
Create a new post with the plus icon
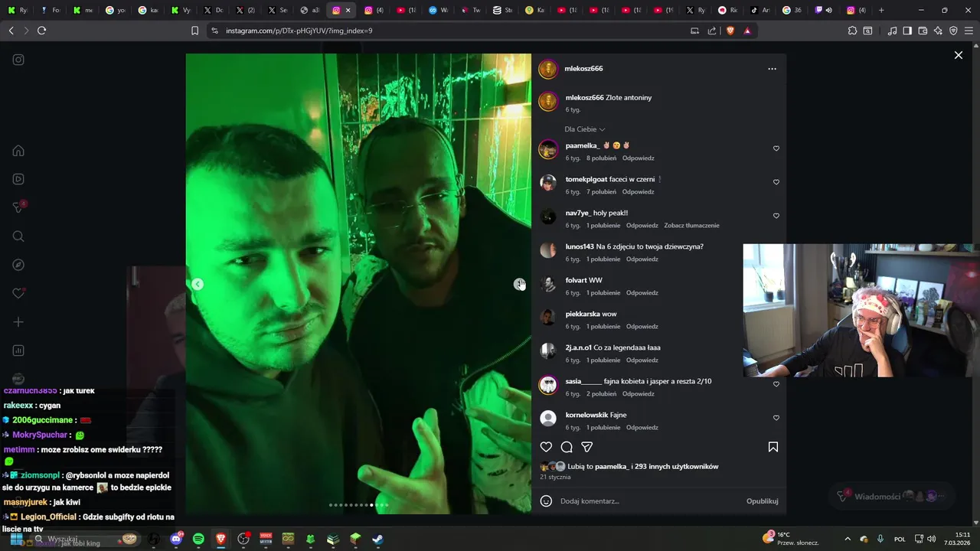point(18,322)
